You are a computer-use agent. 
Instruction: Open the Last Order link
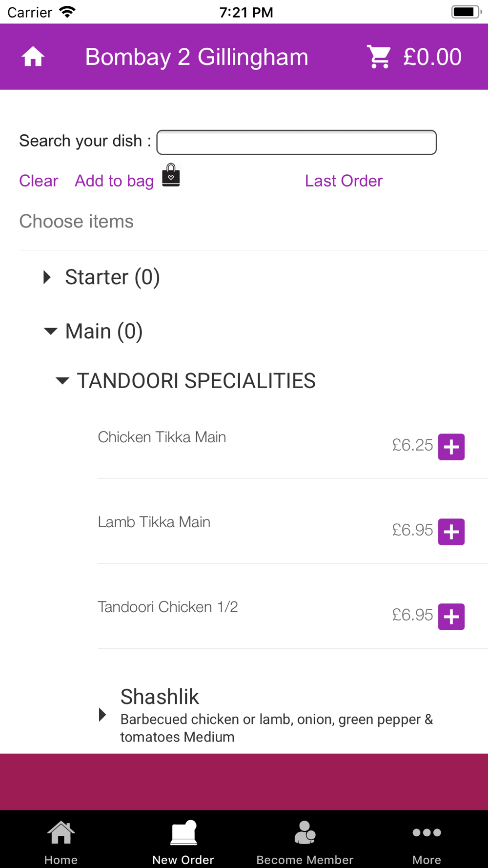point(344,181)
